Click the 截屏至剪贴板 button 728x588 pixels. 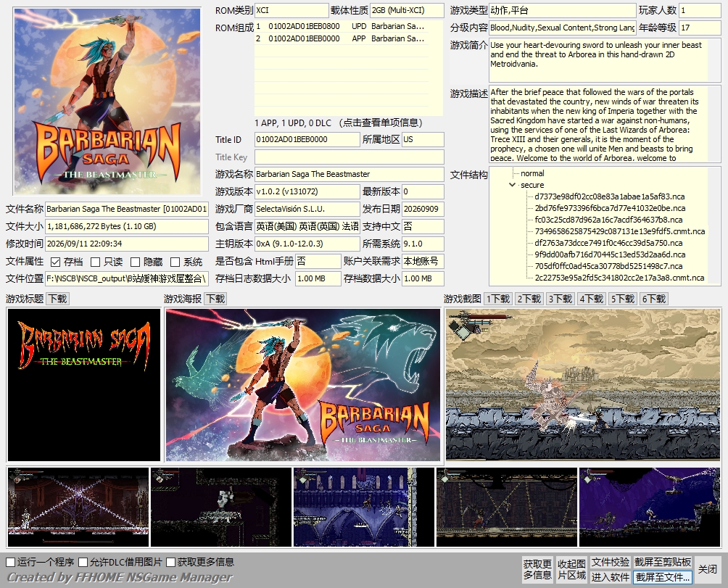coord(663,563)
